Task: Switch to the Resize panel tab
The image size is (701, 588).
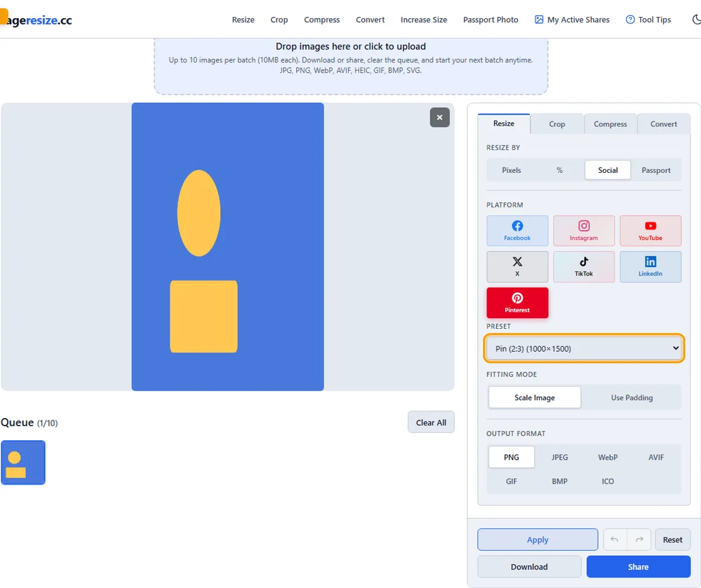Action: [504, 124]
